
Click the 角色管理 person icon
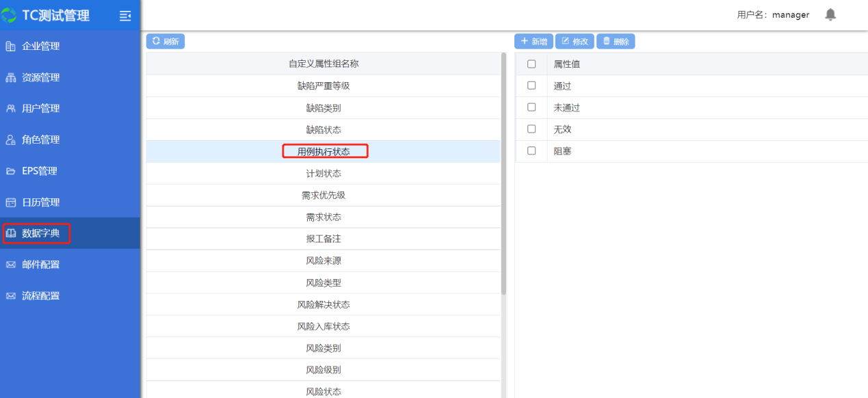coord(10,140)
